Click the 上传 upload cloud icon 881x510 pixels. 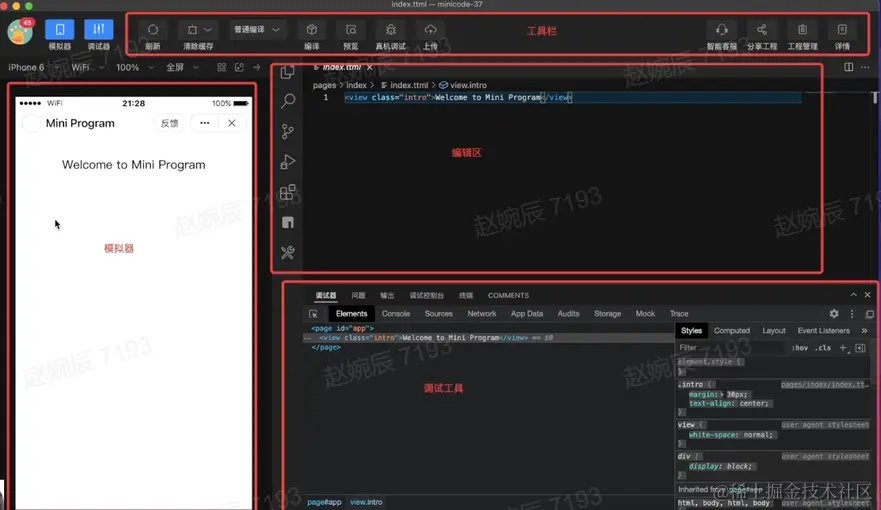430,30
